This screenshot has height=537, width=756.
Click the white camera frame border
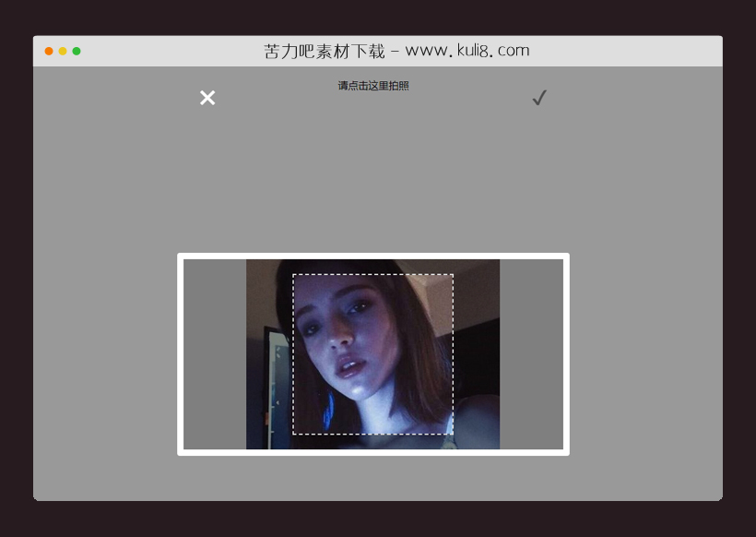[x=372, y=257]
